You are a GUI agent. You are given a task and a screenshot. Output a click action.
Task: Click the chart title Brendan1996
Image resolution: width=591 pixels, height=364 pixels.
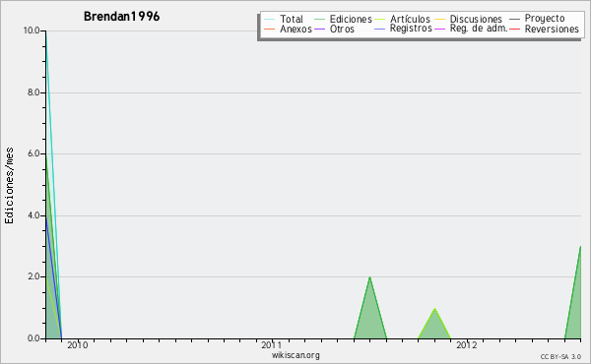pyautogui.click(x=121, y=17)
